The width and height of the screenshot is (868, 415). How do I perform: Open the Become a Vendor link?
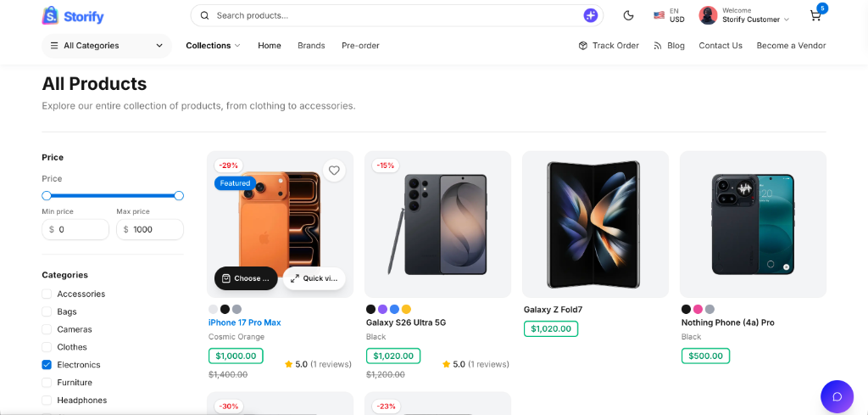point(791,46)
